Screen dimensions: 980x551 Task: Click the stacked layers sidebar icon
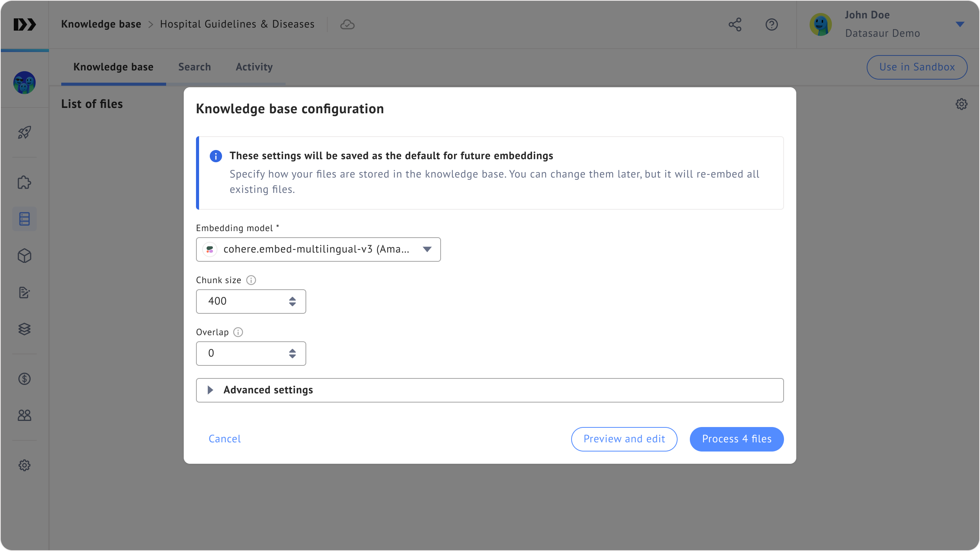(x=24, y=329)
